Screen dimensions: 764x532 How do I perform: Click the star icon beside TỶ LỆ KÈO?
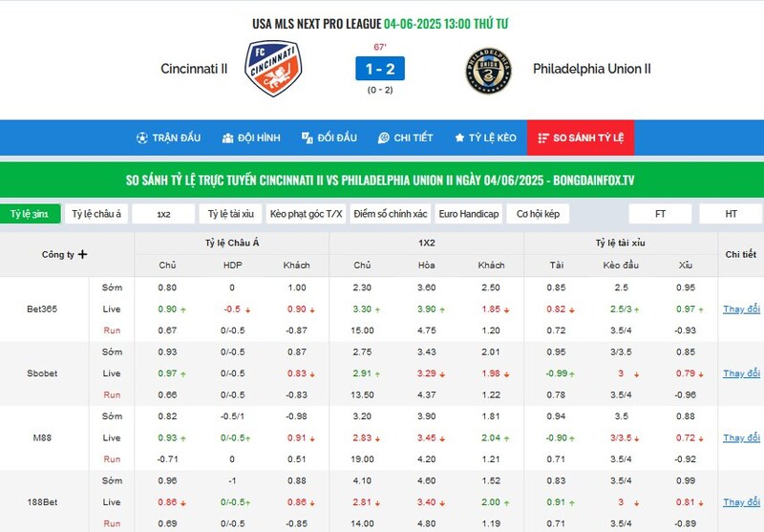(x=459, y=138)
